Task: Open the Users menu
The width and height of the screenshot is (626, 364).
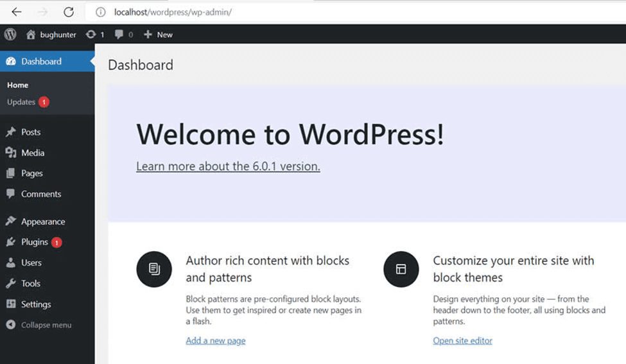Action: pyautogui.click(x=31, y=263)
